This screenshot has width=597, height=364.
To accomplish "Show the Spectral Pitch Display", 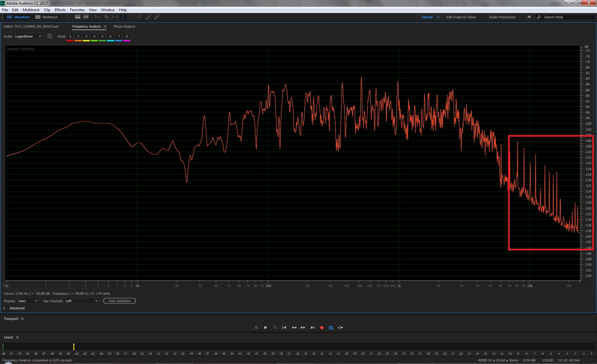I will (86, 17).
